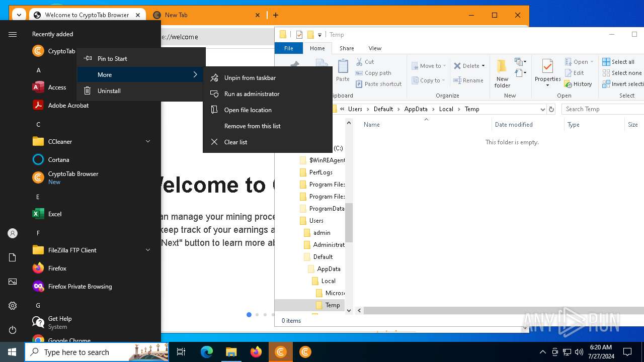The height and width of the screenshot is (362, 644).
Task: Choose Run as administrator
Action: [x=268, y=94]
